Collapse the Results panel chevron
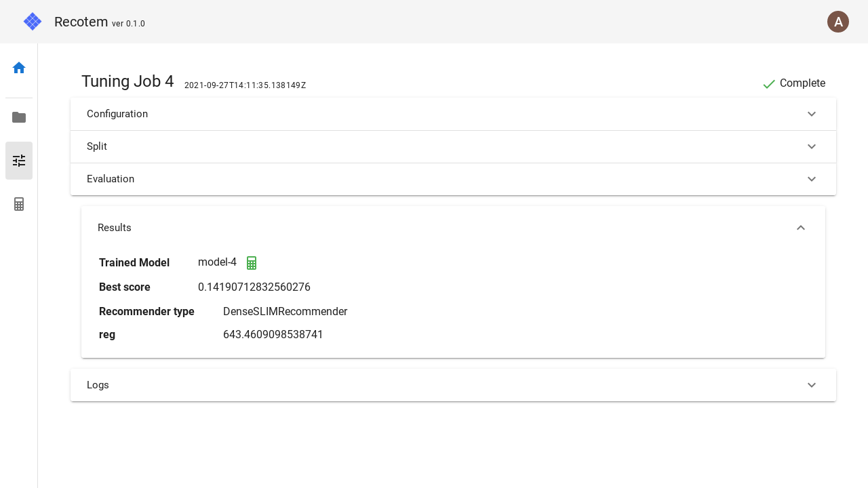Screen dimensions: 868x488 801,228
